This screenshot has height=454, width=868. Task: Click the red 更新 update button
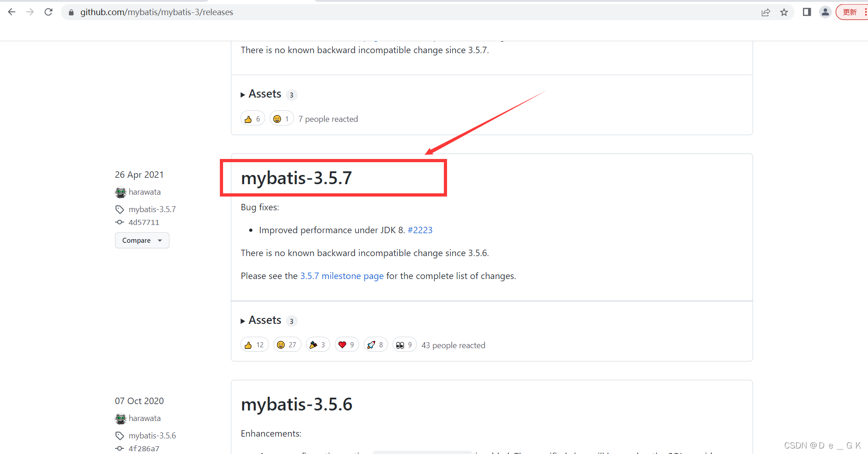[x=850, y=12]
